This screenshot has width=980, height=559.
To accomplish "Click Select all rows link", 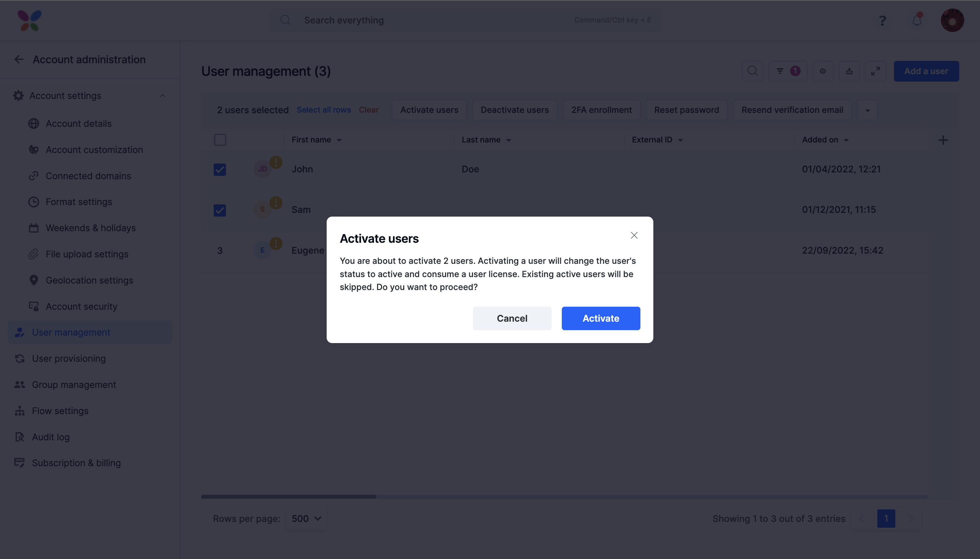I will click(x=324, y=110).
